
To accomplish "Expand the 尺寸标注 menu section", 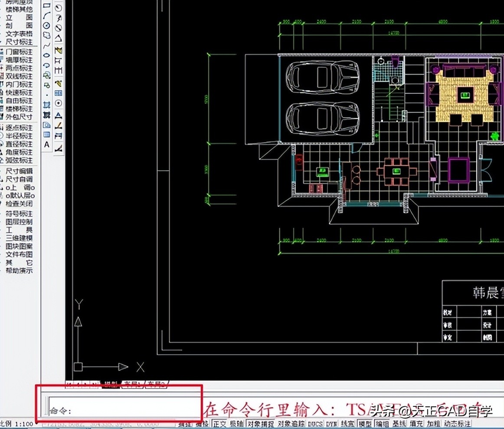I will [x=18, y=42].
